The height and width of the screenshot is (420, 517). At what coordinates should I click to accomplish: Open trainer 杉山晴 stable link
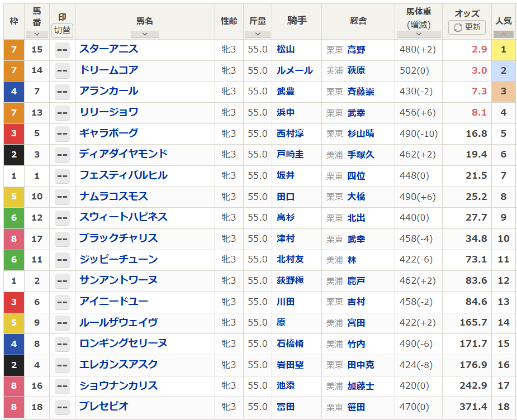pos(361,133)
